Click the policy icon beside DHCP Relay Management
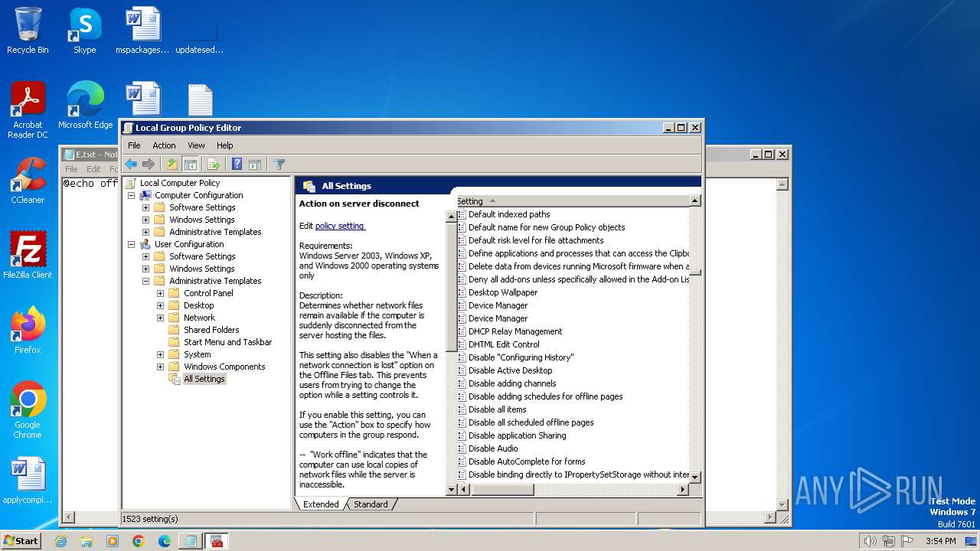 click(462, 331)
